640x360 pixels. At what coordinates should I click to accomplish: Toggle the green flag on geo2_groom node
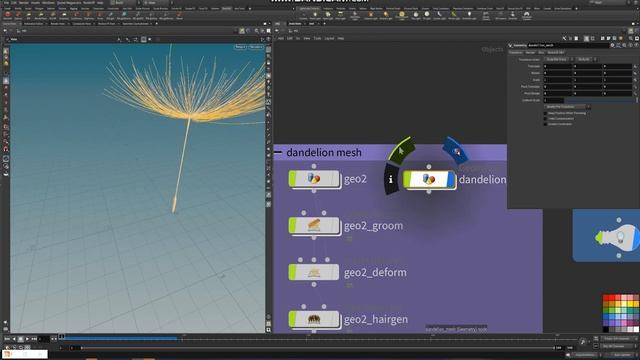tap(293, 225)
